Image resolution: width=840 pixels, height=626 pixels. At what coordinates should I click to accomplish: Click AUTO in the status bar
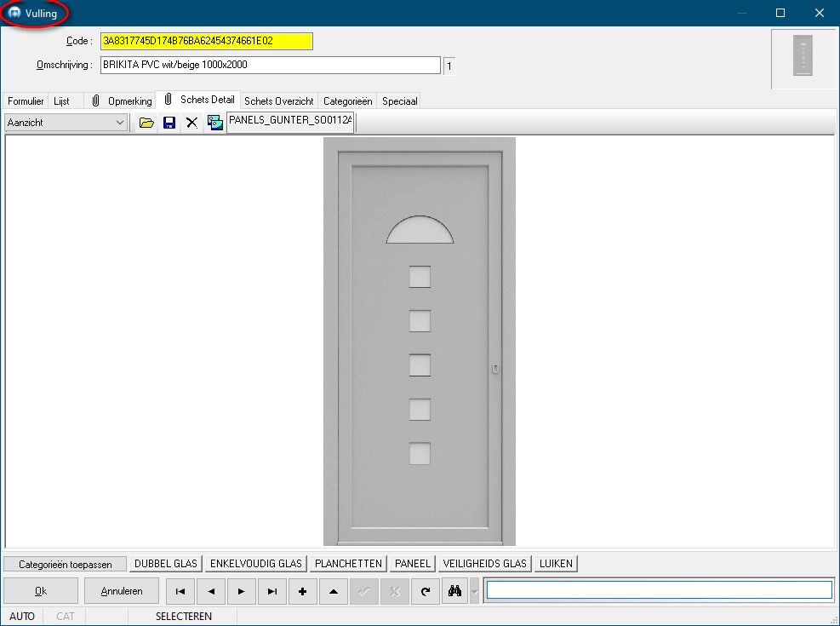click(22, 617)
